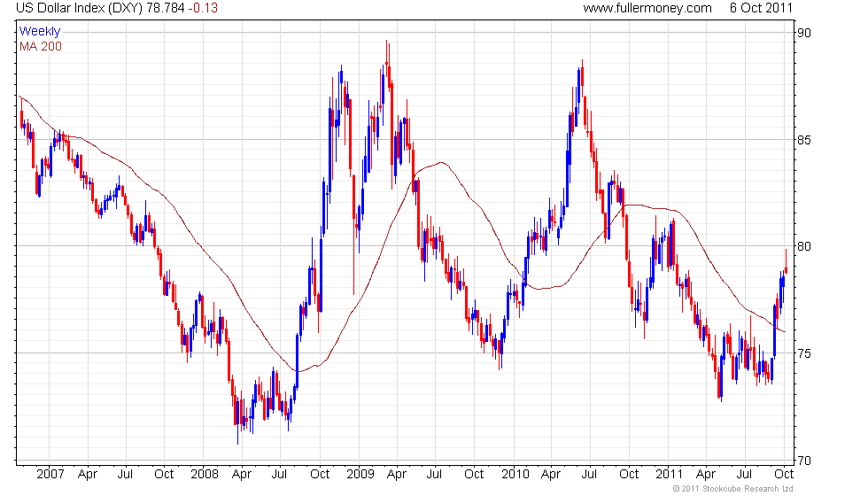Click the 90 price axis label
Viewport: 868px width, 496px height.
[x=804, y=33]
